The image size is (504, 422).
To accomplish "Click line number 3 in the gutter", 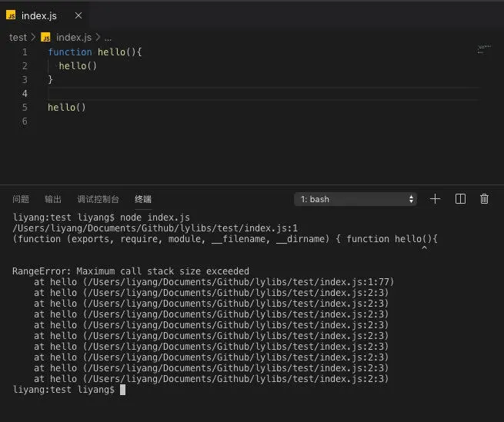I will (x=25, y=80).
